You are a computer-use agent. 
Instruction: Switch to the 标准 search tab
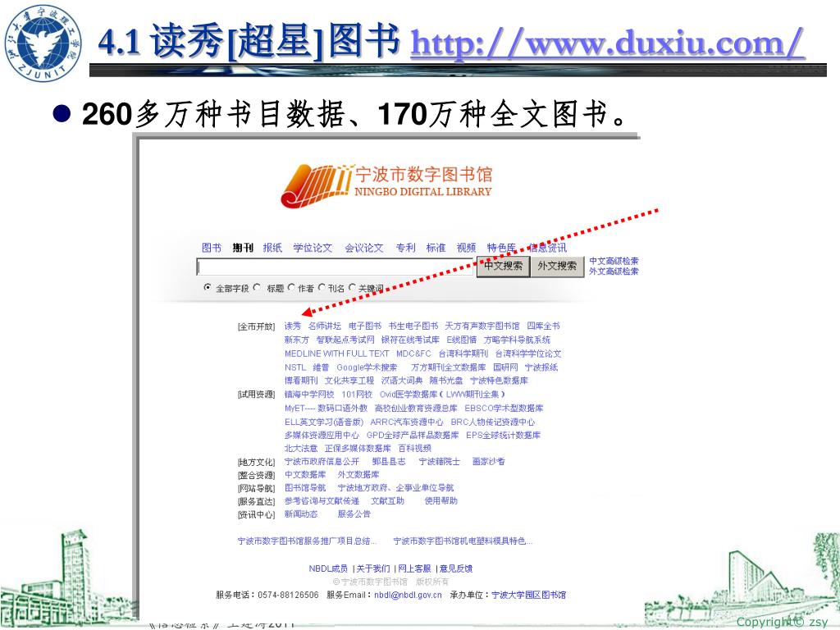(436, 248)
